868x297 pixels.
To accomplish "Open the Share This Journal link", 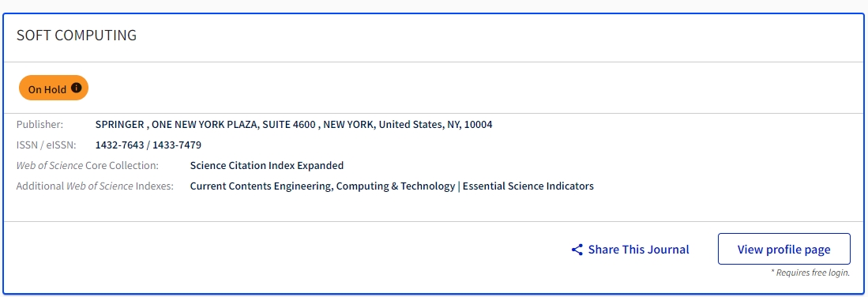I will coord(630,250).
